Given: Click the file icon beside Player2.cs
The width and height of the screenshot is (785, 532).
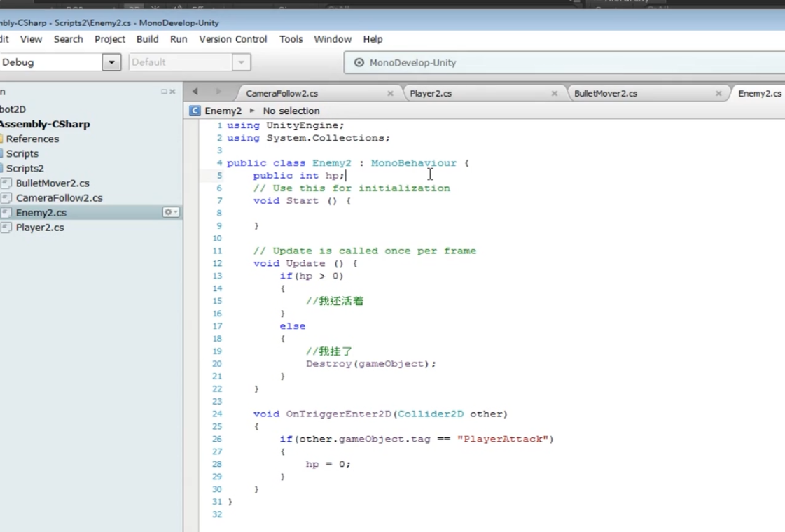Looking at the screenshot, I should coord(6,227).
